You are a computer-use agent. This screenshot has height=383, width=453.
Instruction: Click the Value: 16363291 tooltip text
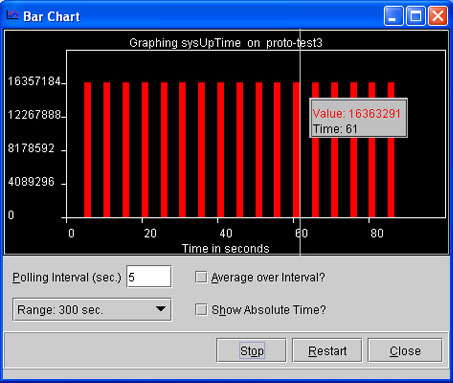click(356, 114)
